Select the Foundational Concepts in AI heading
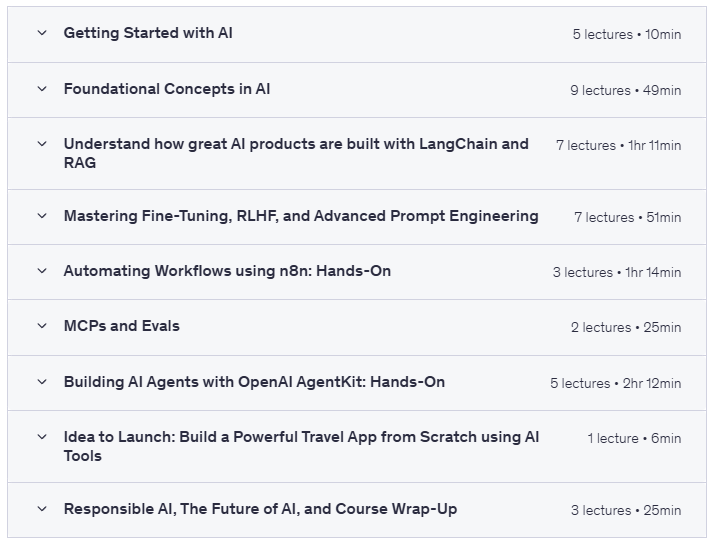This screenshot has width=716, height=541. point(167,89)
